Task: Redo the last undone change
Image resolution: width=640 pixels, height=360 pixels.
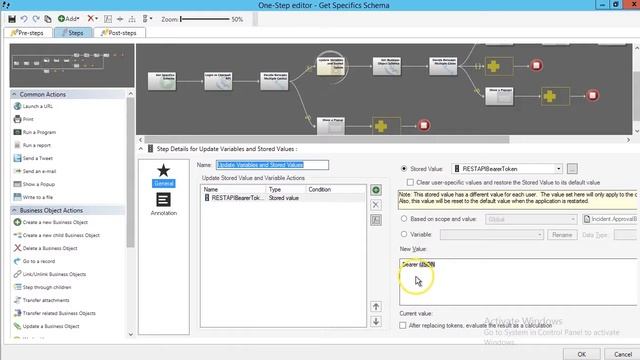Action: (36, 19)
